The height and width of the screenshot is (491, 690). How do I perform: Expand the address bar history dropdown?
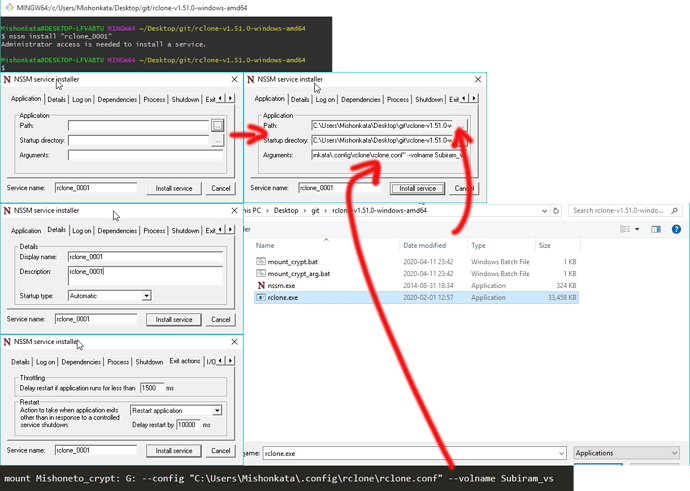click(544, 211)
